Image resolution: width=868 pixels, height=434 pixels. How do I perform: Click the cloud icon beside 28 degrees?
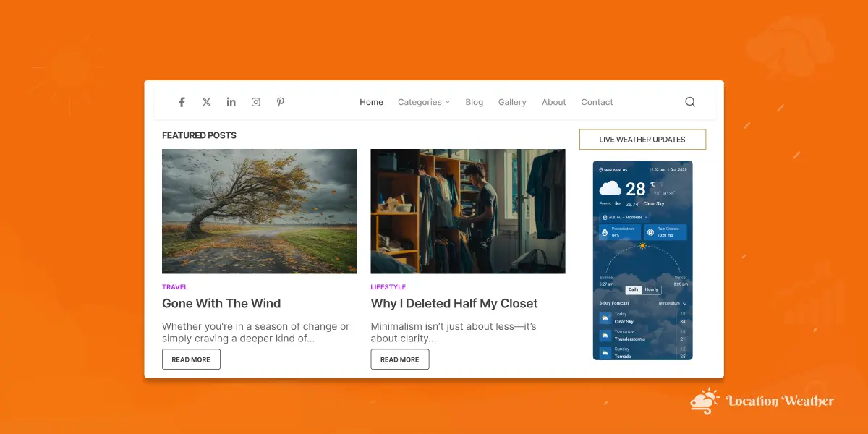pos(610,189)
